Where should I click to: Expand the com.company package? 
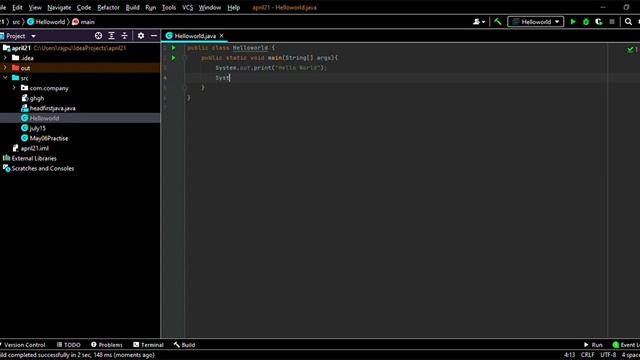14,88
